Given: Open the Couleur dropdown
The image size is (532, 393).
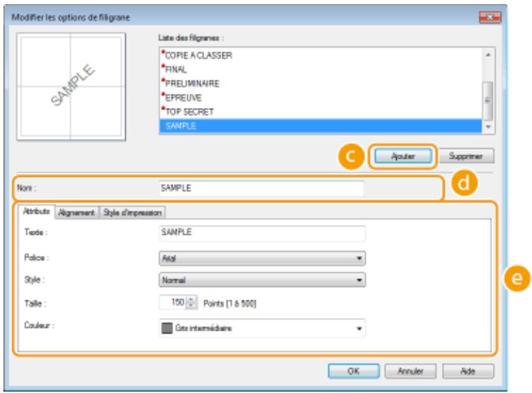Looking at the screenshot, I should pos(262,328).
